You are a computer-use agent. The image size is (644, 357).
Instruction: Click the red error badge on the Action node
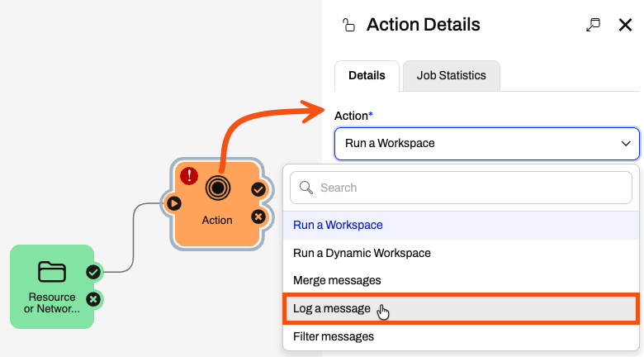pos(189,176)
